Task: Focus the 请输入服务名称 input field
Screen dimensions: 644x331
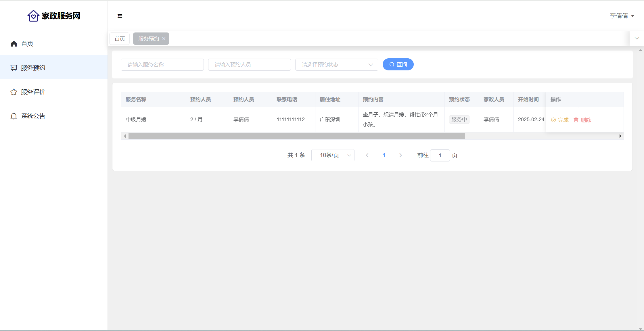Action: 162,65
